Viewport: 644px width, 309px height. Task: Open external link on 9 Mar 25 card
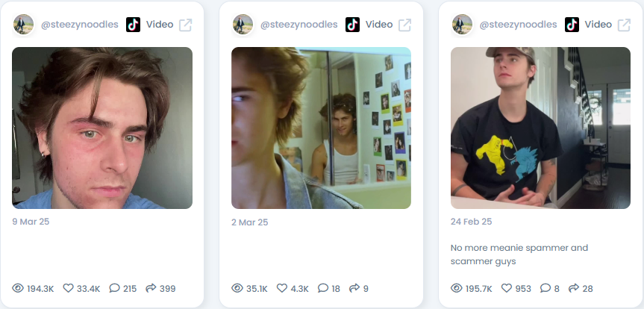click(185, 25)
